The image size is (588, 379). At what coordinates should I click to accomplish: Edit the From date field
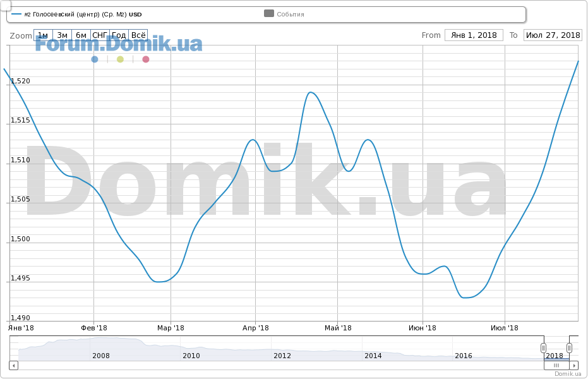[x=474, y=35]
